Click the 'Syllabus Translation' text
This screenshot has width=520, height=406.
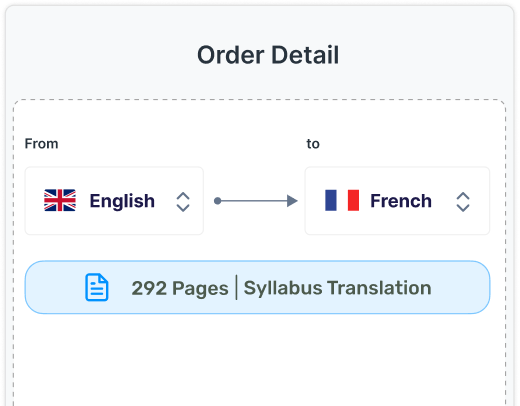click(x=337, y=288)
